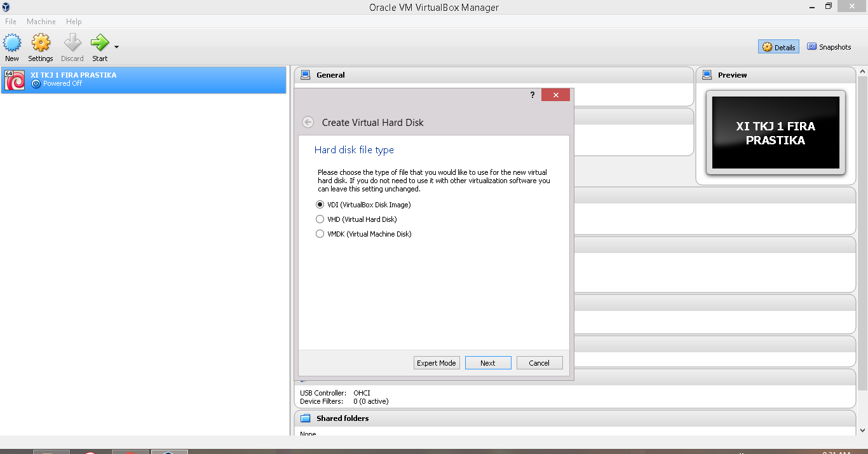Click the dialog help question mark
The width and height of the screenshot is (868, 454).
532,95
